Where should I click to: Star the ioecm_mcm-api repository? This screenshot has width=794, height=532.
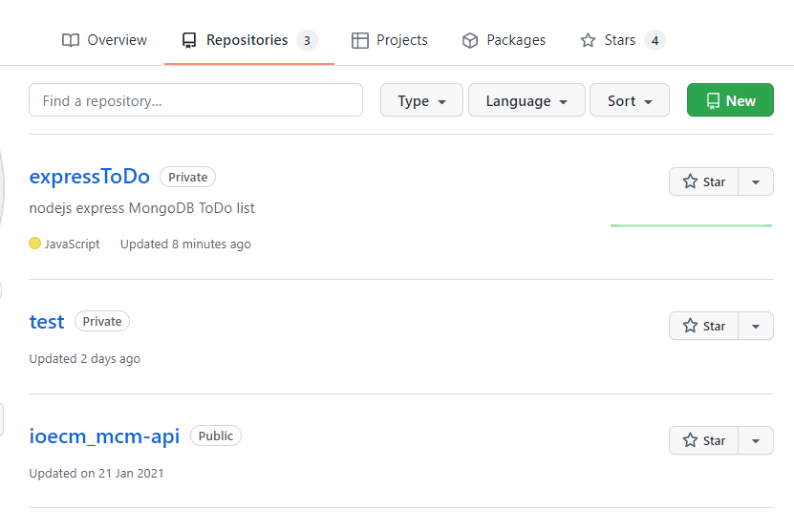coord(704,440)
